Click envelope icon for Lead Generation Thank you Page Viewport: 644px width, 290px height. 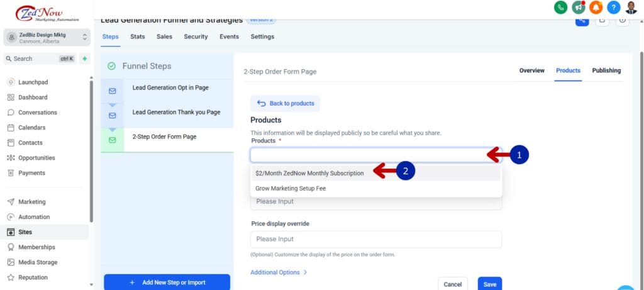(112, 116)
